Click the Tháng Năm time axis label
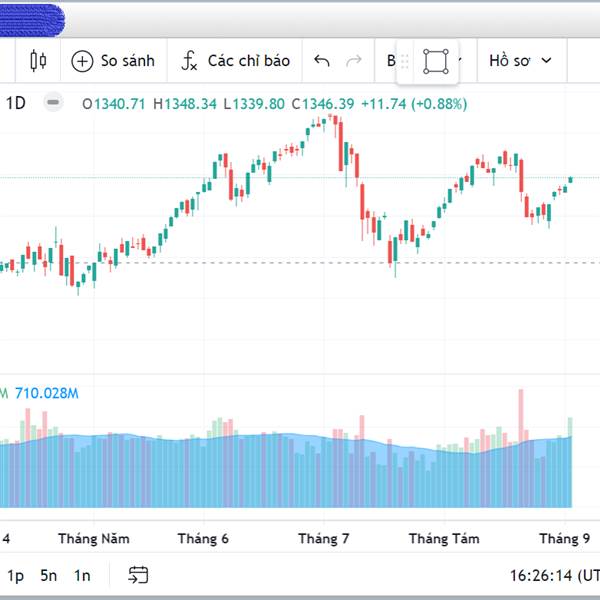The height and width of the screenshot is (600, 600). tap(94, 539)
